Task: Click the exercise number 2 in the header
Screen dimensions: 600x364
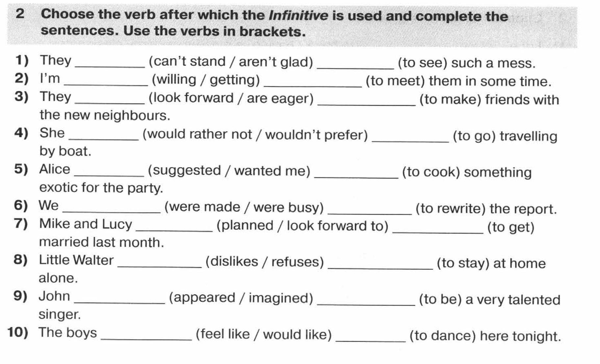Action: tap(20, 14)
